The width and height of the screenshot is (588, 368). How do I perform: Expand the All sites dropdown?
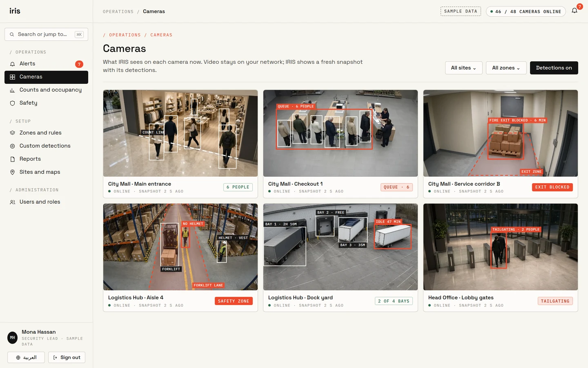pyautogui.click(x=463, y=68)
